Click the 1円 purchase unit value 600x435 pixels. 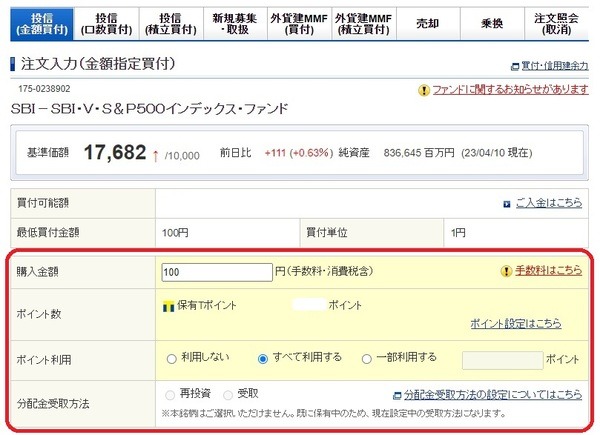click(458, 233)
